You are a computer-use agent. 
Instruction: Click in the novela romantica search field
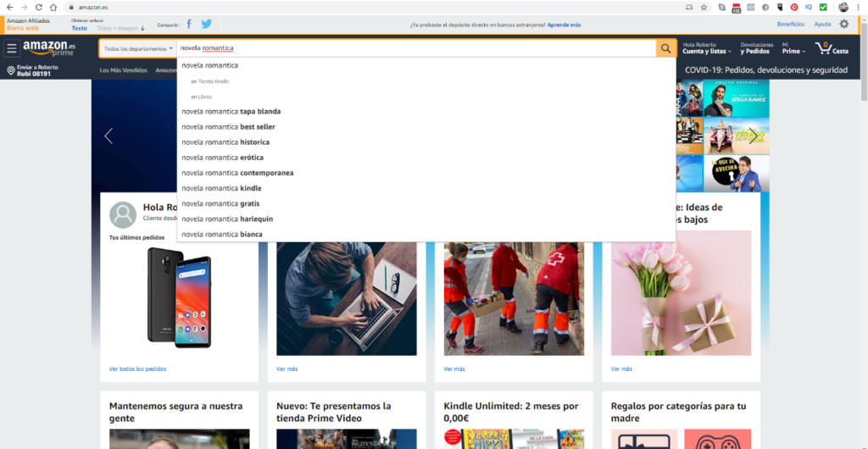coord(416,48)
